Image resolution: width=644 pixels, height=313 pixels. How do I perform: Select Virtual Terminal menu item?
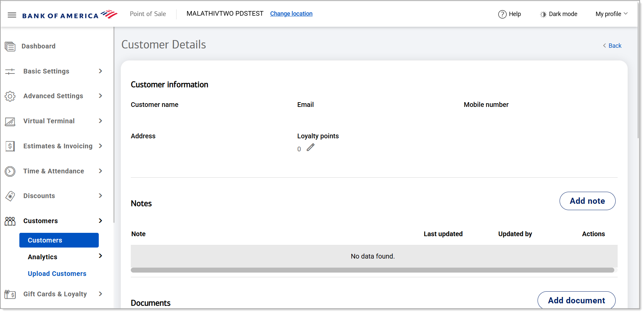tap(49, 121)
